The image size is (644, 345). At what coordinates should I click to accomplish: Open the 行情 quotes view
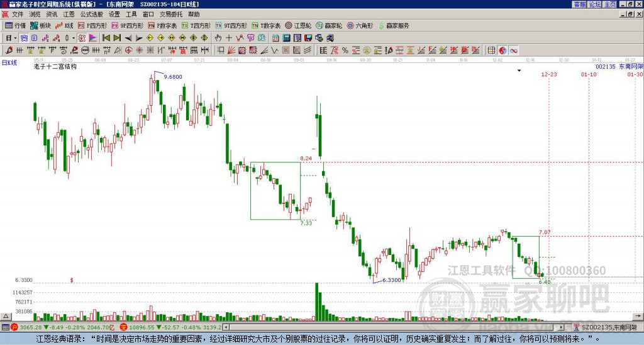click(15, 25)
